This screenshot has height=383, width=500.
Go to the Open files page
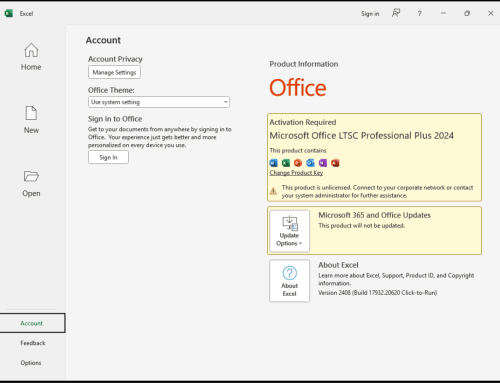pos(31,183)
